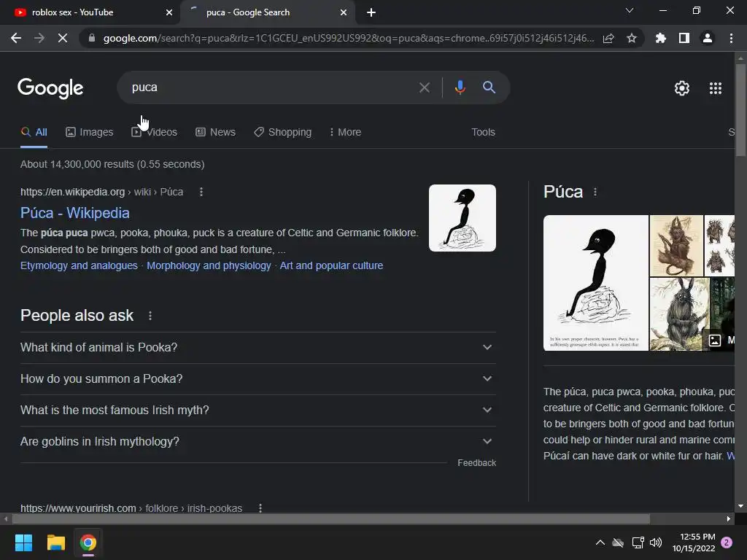Switch to Videos results
Screen dimensions: 747x560
coord(155,133)
